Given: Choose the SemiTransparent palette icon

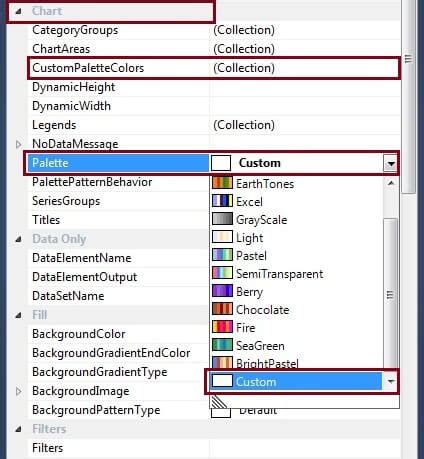Looking at the screenshot, I should 222,273.
